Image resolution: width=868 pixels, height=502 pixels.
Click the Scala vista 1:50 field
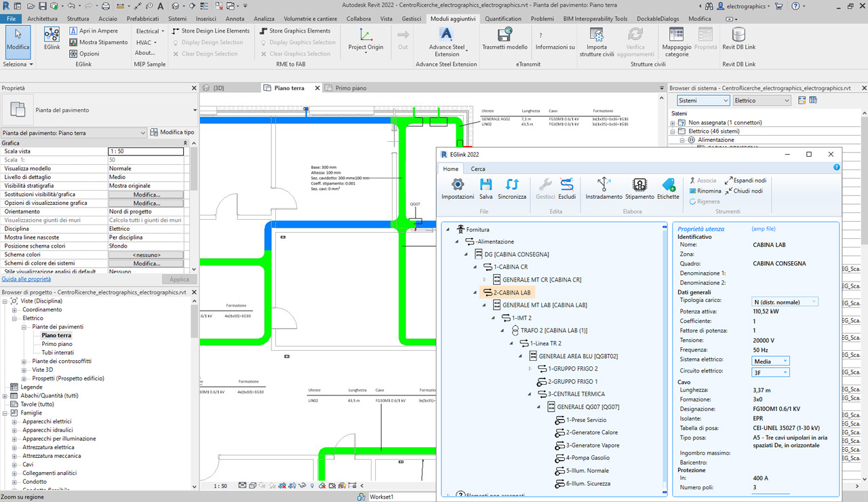pyautogui.click(x=146, y=151)
